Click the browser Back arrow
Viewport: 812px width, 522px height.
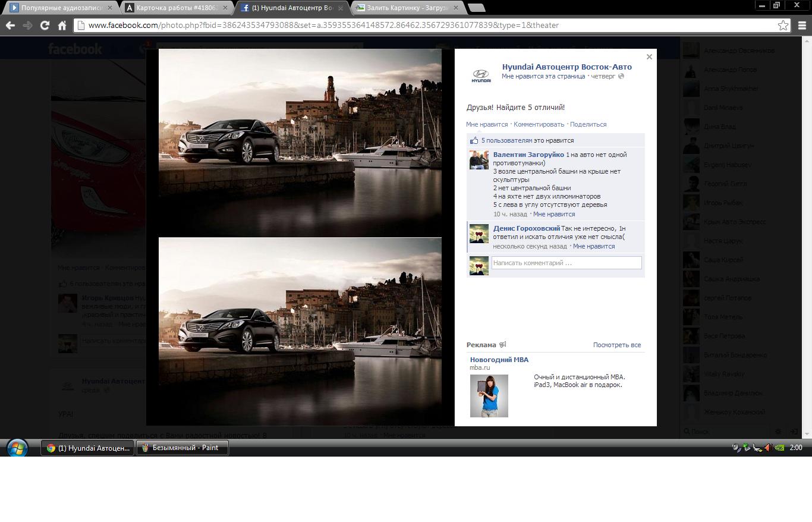(x=10, y=25)
